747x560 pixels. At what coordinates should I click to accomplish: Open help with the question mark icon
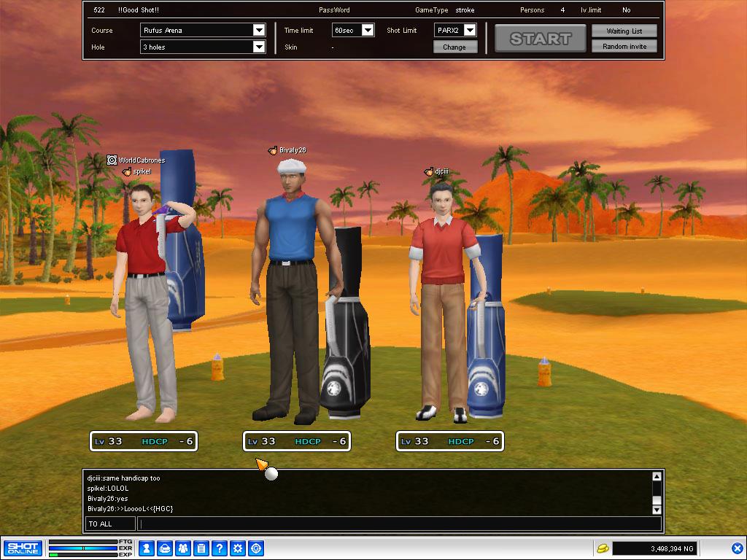coord(220,548)
